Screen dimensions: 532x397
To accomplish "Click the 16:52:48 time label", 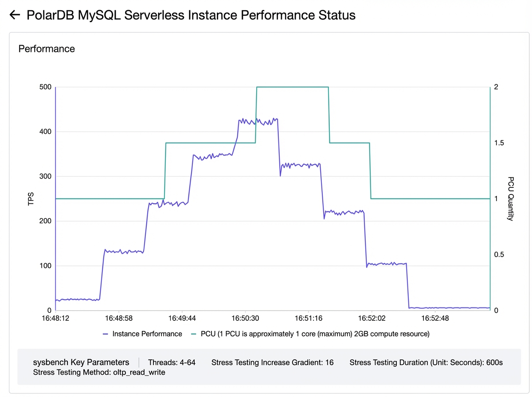I will click(434, 318).
